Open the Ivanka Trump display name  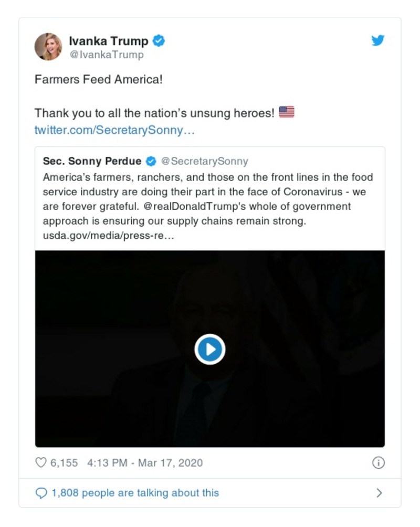(x=109, y=40)
